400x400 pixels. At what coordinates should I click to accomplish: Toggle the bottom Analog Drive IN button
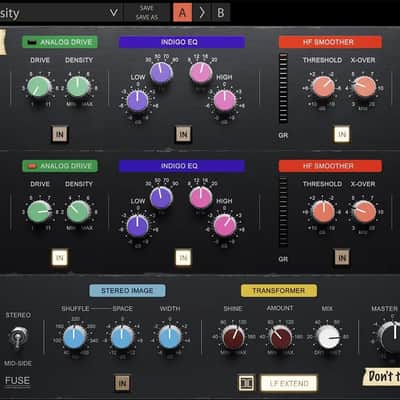[x=60, y=258]
